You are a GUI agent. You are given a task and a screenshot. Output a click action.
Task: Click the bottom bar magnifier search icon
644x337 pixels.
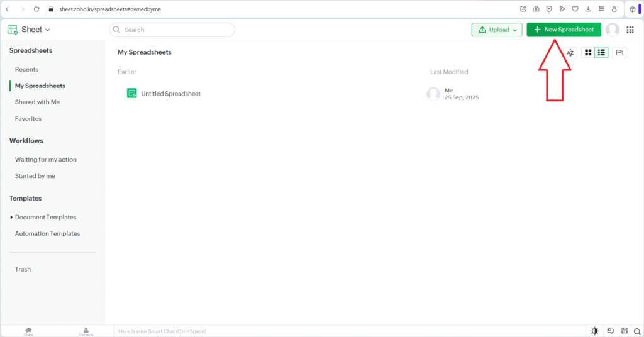[637, 331]
